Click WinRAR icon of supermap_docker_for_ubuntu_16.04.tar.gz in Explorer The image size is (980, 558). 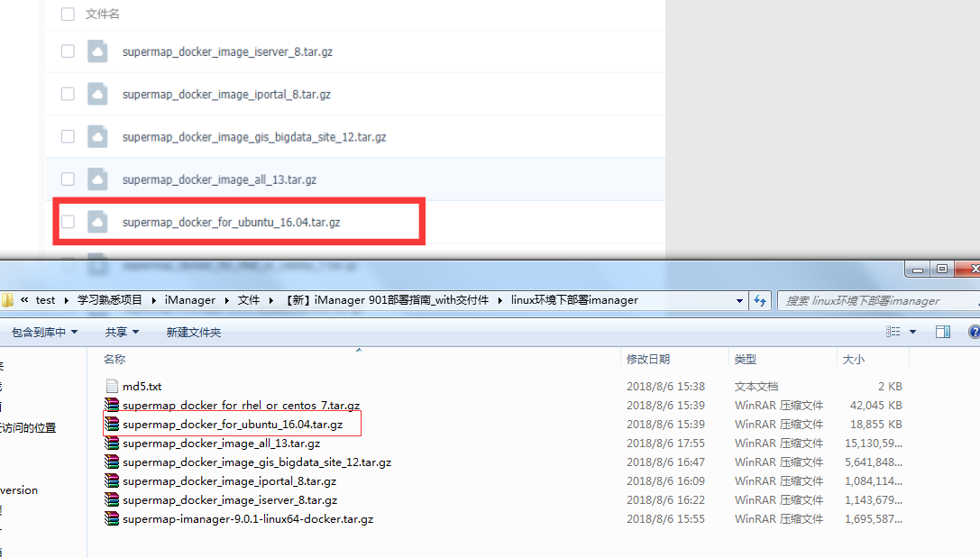click(x=112, y=424)
